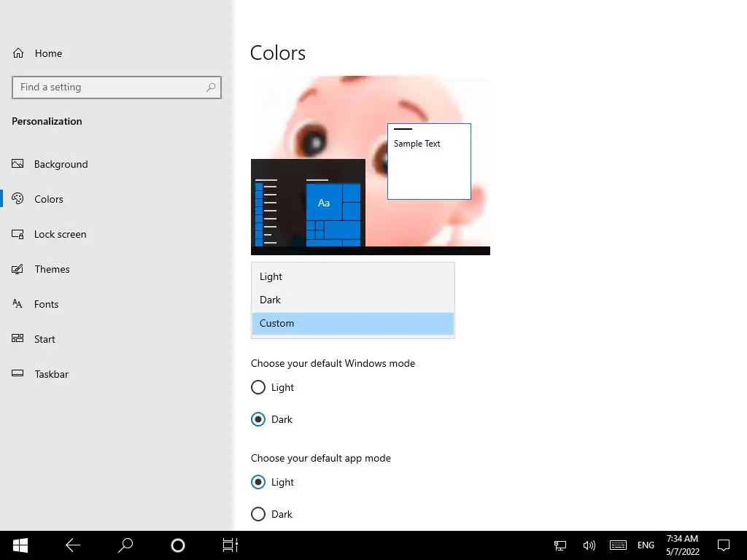Click the Taskbar icon in sidebar
This screenshot has width=747, height=560.
coord(18,373)
